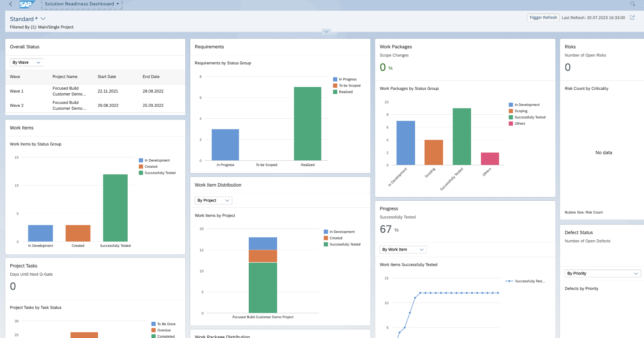
Task: Toggle the Scoping legend in Work Packages chart
Action: [x=519, y=111]
